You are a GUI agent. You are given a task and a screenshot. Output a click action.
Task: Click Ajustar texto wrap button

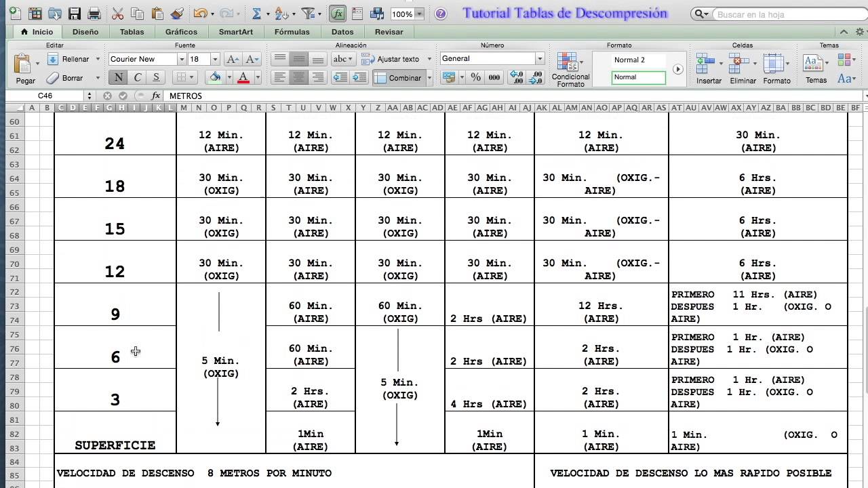click(x=391, y=59)
